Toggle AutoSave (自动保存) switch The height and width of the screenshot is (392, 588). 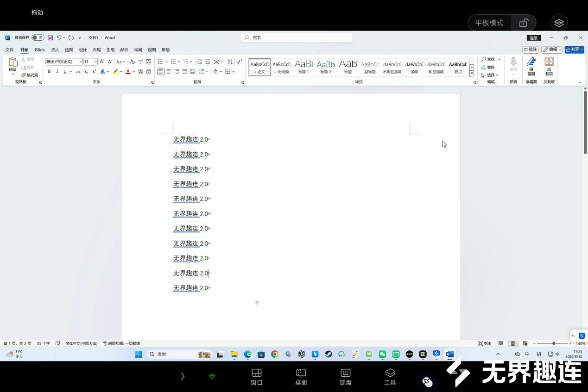[38, 38]
